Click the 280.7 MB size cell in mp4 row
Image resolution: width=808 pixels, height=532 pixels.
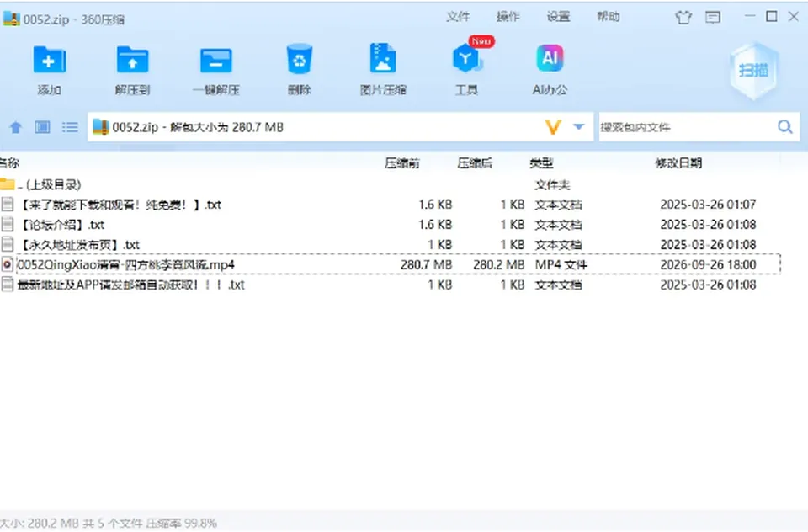[x=426, y=265]
